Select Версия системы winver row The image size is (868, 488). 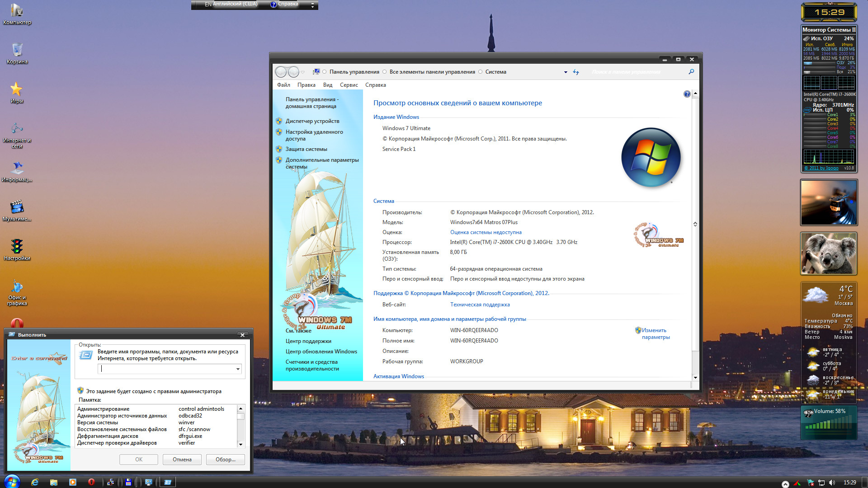point(156,422)
